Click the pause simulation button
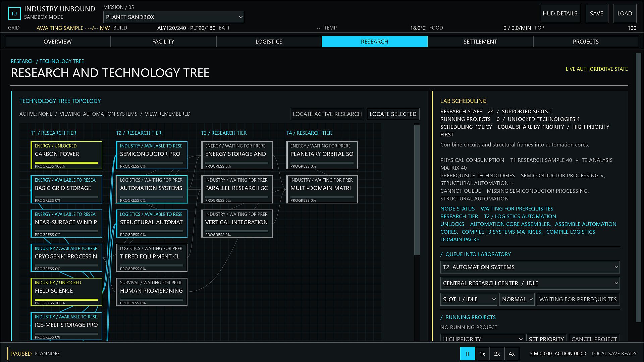Screen dimensions: 644x362 [x=467, y=354]
